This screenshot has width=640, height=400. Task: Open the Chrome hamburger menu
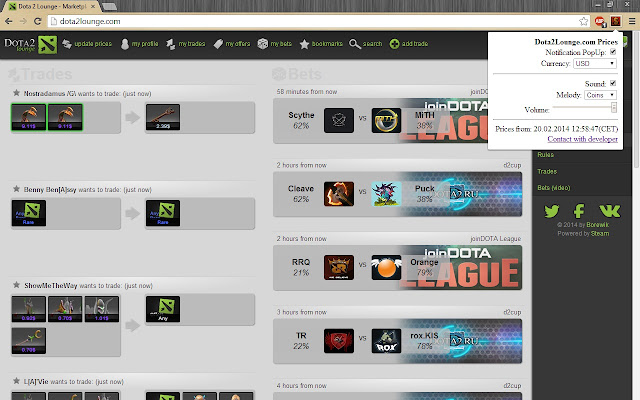[631, 21]
